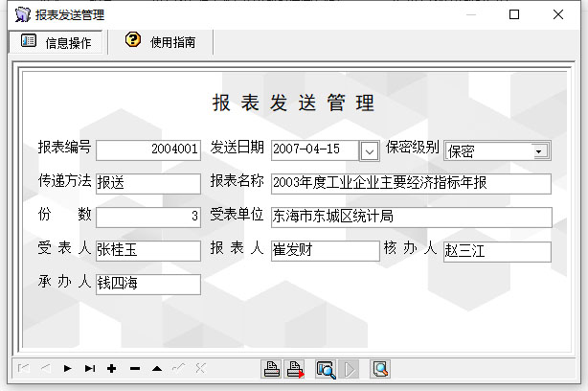This screenshot has height=391, width=588.
Task: Go to the next record
Action: tap(67, 369)
